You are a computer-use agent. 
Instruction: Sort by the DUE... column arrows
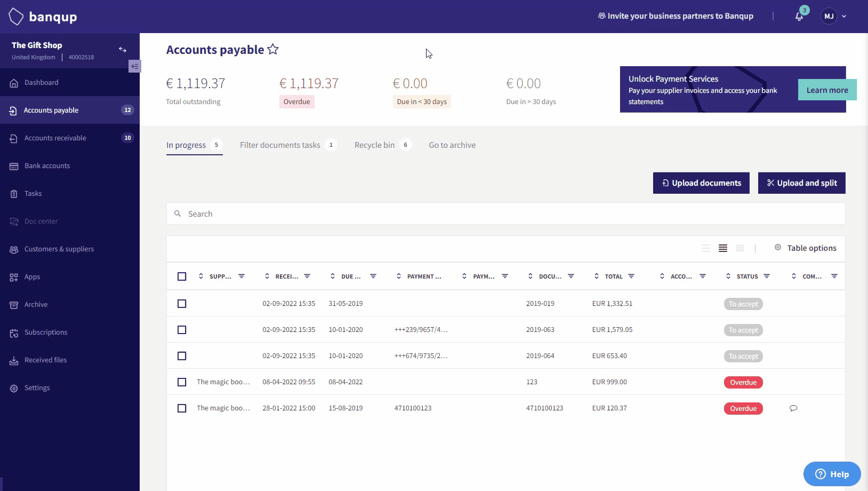(333, 276)
